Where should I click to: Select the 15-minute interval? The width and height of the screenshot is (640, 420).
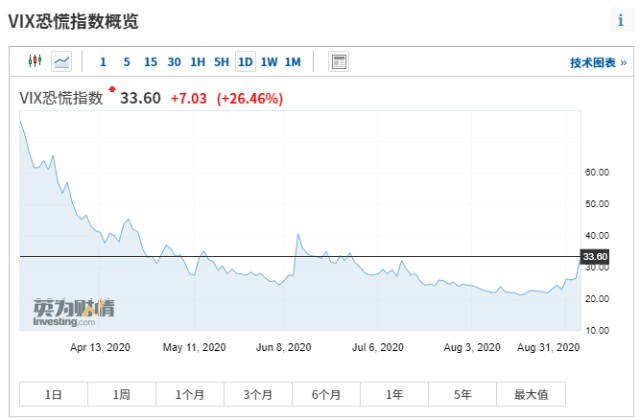pos(150,62)
